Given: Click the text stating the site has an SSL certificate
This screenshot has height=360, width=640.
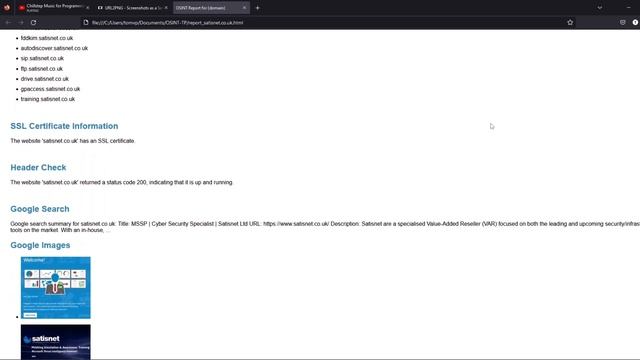Looking at the screenshot, I should [x=73, y=141].
